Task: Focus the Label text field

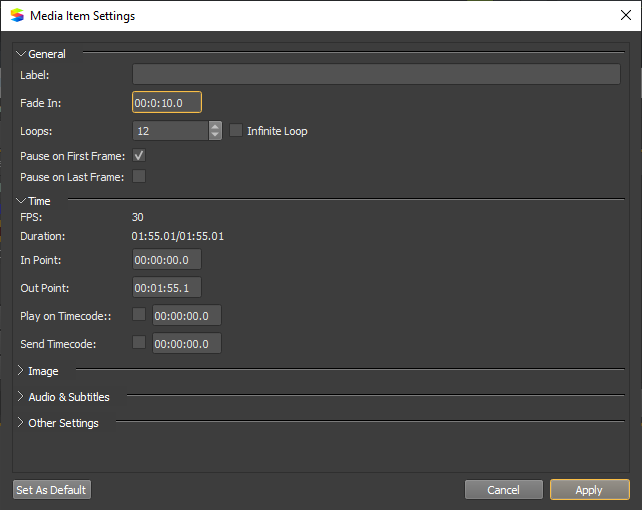Action: coord(376,74)
